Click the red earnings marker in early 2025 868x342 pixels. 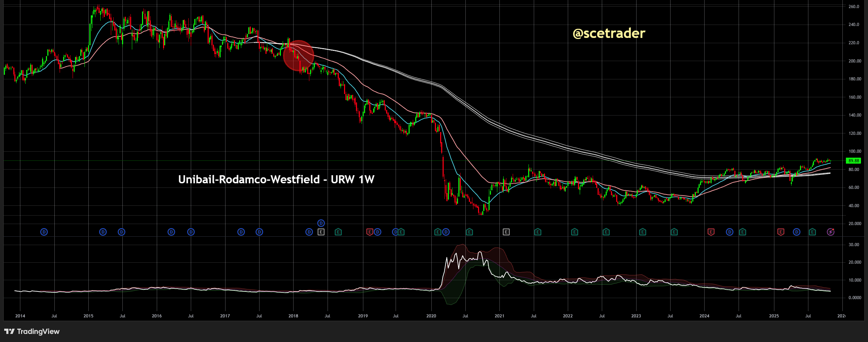(x=781, y=232)
